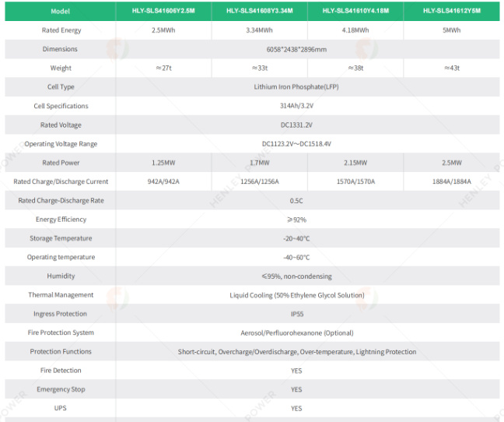This screenshot has width=504, height=422.
Task: Select the 'Energy Efficiency' row label
Action: [61, 220]
